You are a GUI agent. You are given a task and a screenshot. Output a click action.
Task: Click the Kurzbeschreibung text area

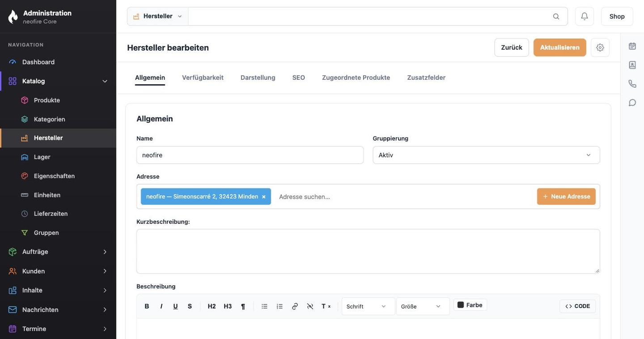368,251
